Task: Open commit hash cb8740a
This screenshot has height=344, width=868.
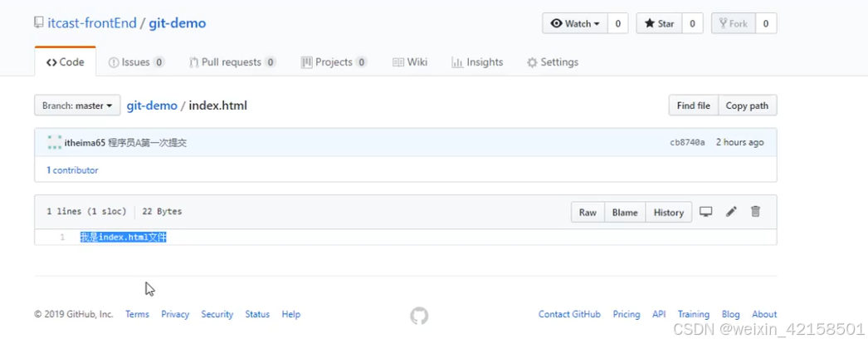Action: 687,142
